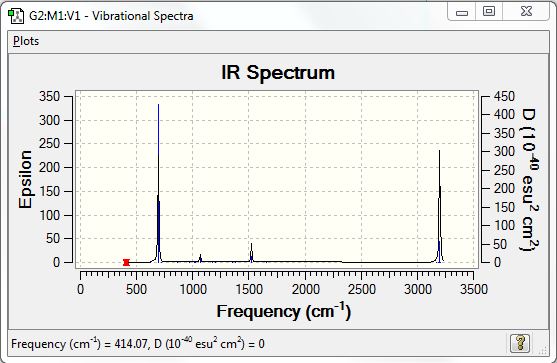Click the D esu2 cm2 right axis label
The image size is (557, 363).
[529, 179]
